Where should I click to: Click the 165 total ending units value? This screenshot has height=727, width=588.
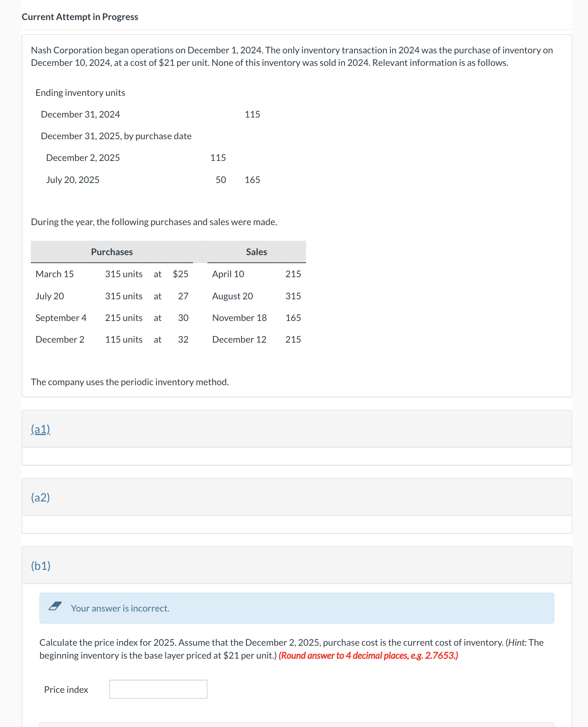252,180
